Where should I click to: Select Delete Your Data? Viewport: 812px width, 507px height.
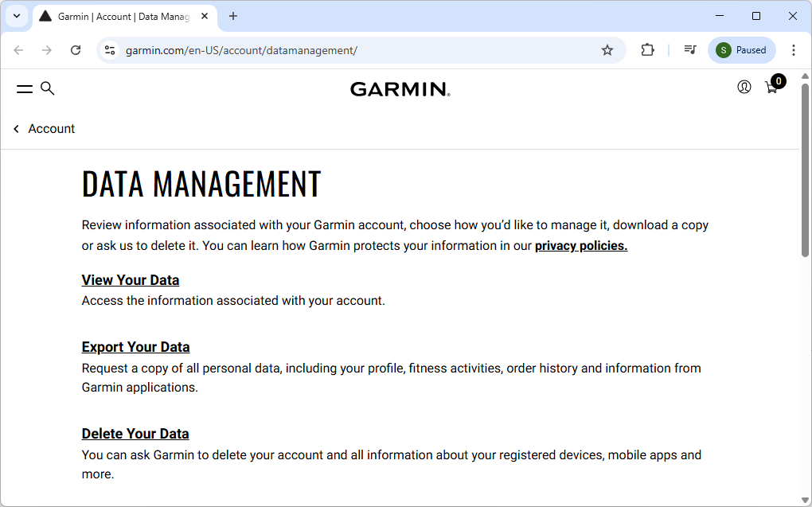[x=135, y=433]
